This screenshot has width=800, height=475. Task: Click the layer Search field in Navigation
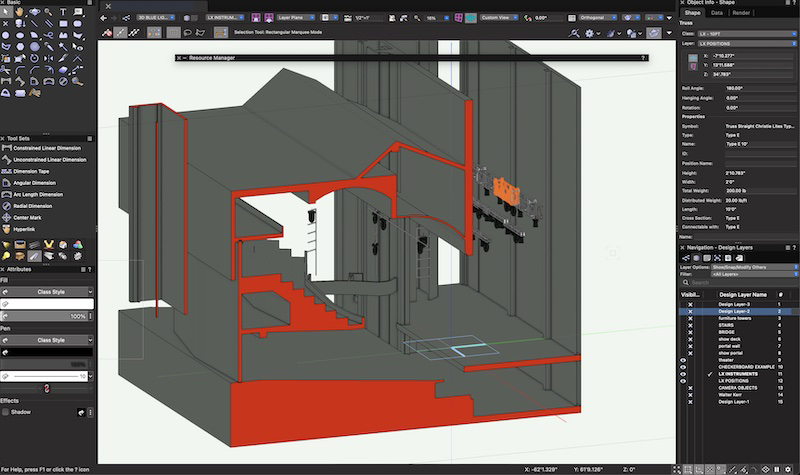click(x=740, y=282)
